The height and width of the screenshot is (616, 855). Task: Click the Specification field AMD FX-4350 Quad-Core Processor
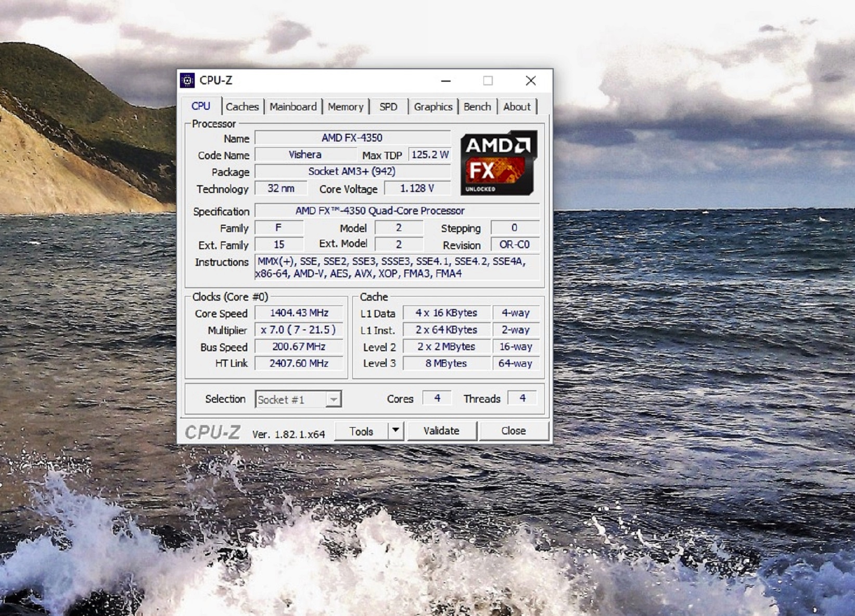click(397, 211)
